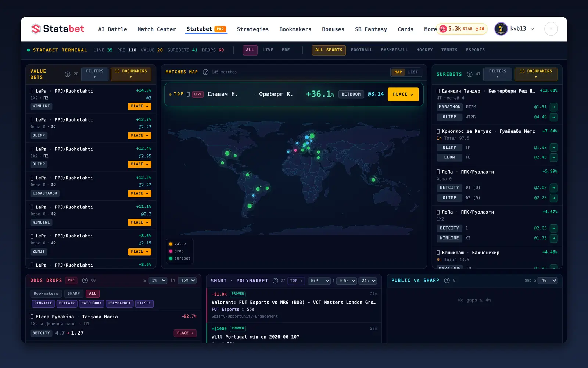This screenshot has width=588, height=368.
Task: Open Value Bets 15 BOOKMAKERS dropdown
Action: 131,74
